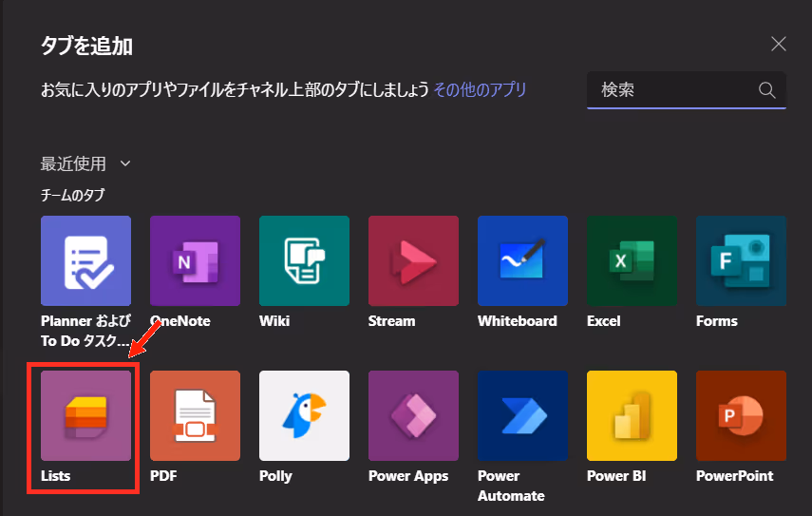The width and height of the screenshot is (812, 516).
Task: Click the 'Forms' label text
Action: [x=717, y=320]
